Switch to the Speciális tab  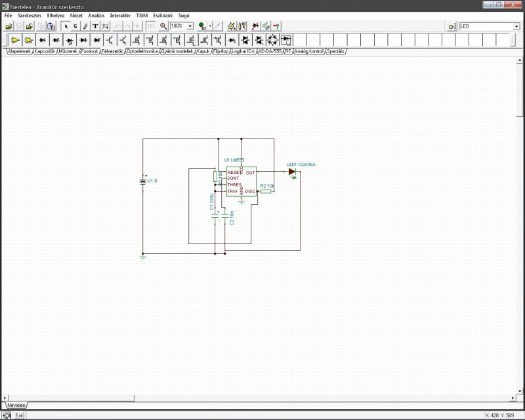(x=335, y=51)
